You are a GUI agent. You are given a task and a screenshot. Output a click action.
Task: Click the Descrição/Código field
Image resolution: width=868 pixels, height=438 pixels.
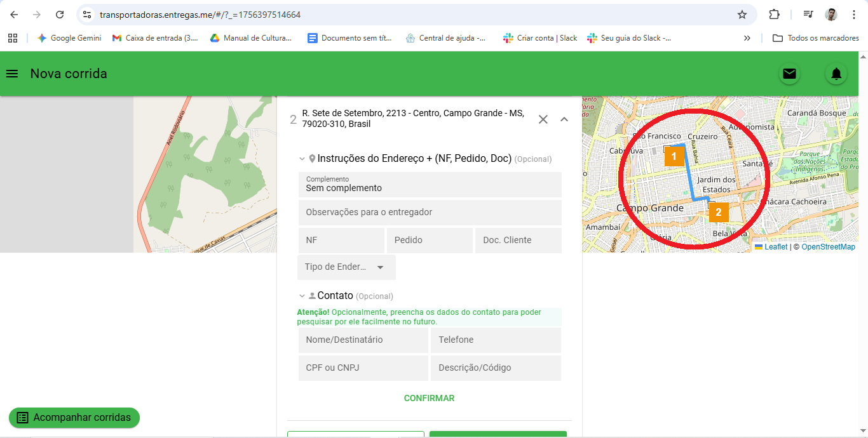pos(496,368)
